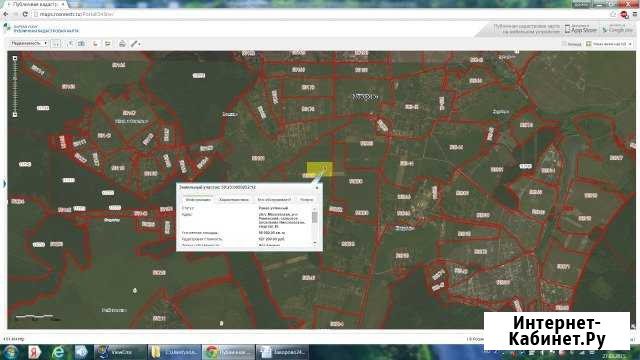Image resolution: width=640 pixels, height=360 pixels.
Task: Open the Yandex browser taskbar icon
Action: [34, 352]
